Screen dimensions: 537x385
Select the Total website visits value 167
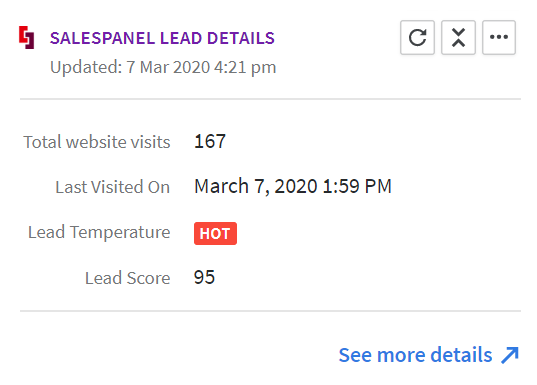coord(210,141)
